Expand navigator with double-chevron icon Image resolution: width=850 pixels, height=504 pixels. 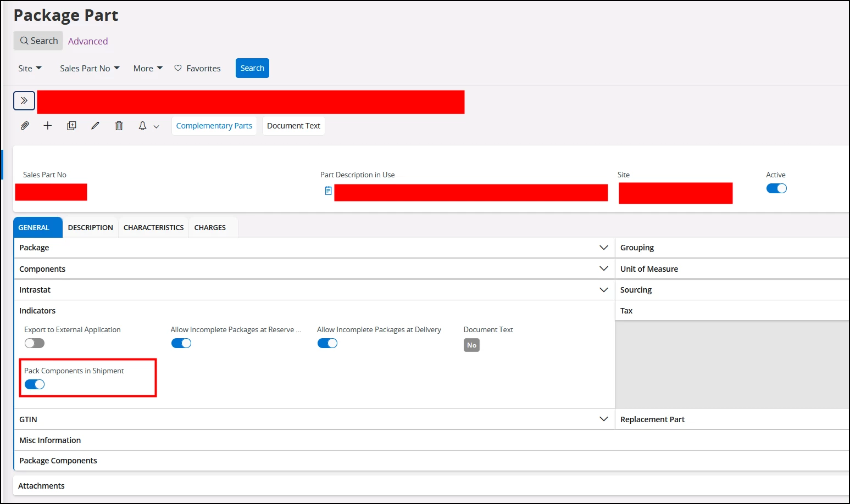[x=24, y=100]
